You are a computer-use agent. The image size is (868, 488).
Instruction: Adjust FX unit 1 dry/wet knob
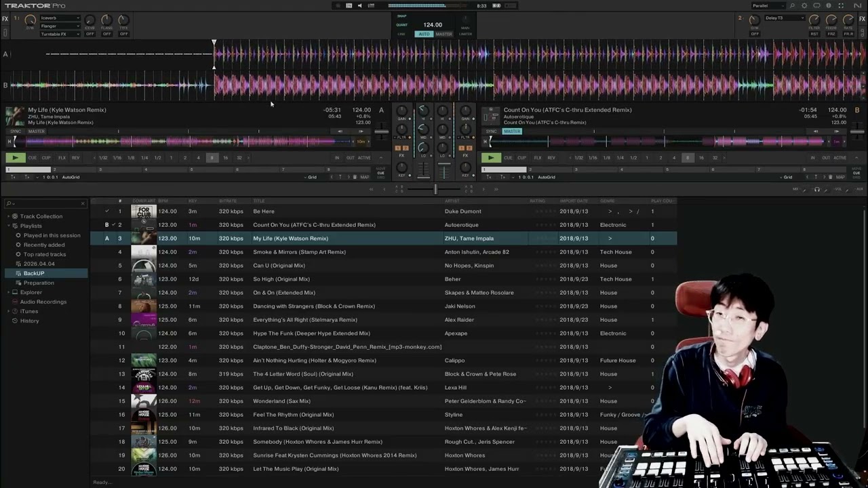coord(30,20)
